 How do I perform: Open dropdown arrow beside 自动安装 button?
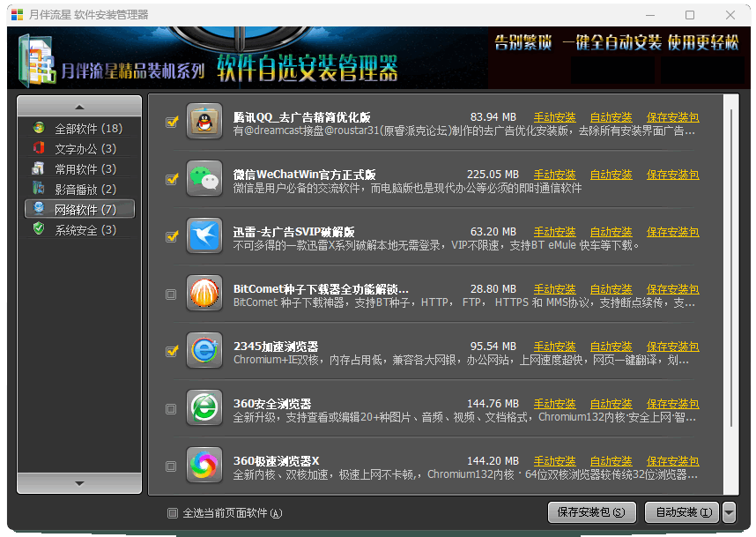(729, 512)
